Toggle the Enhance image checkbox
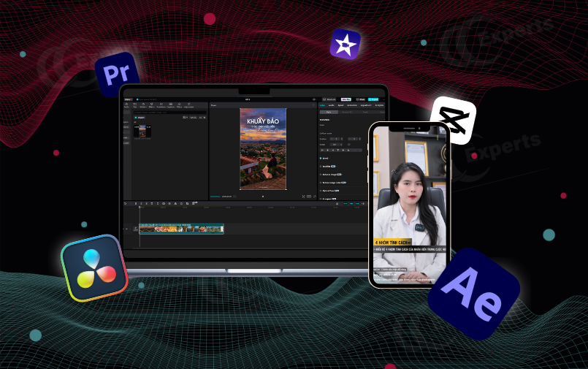Screen dimensions: 588x369 [x=321, y=175]
